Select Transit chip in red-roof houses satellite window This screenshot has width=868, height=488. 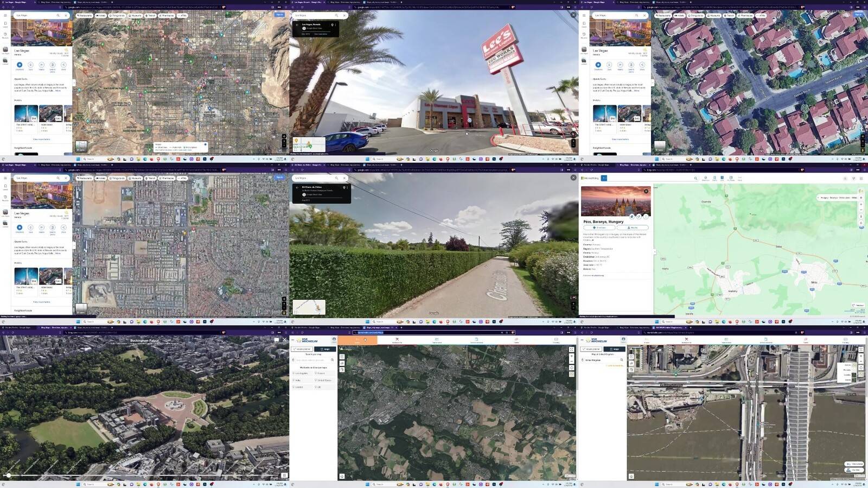[x=729, y=16]
